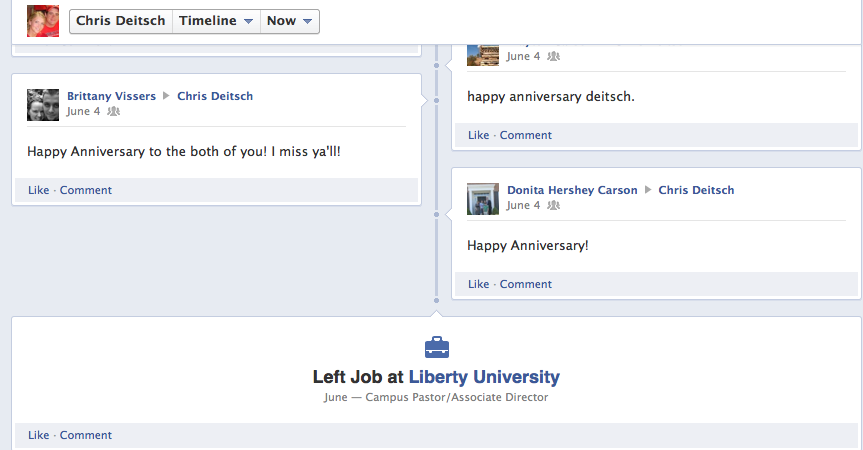Click the profile picture in header bar

click(43, 21)
